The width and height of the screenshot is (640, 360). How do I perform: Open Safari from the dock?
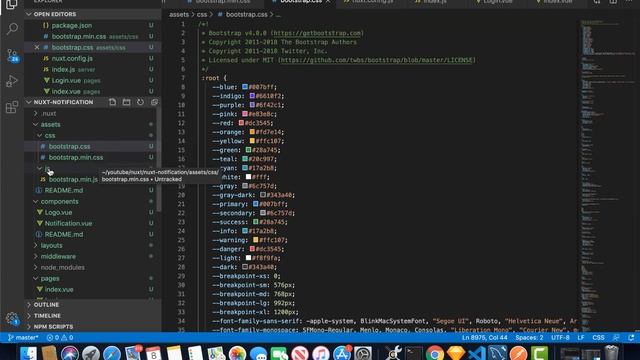tap(111, 353)
